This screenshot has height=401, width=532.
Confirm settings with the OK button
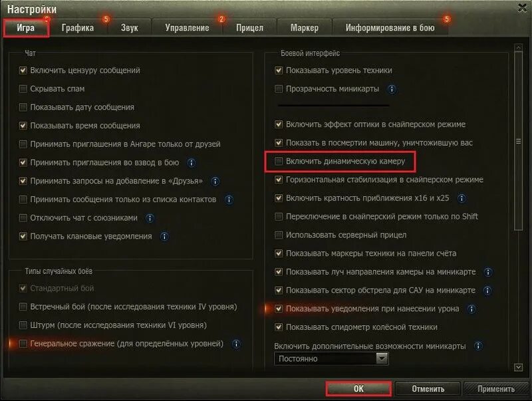(358, 388)
